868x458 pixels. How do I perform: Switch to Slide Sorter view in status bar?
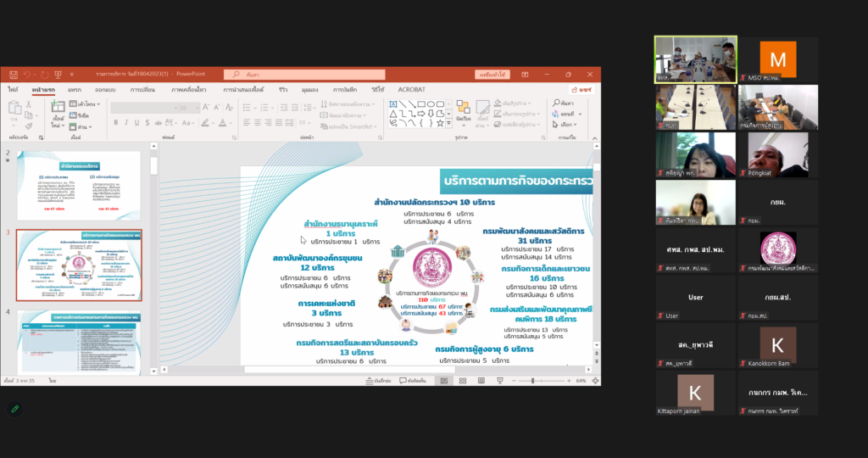pyautogui.click(x=463, y=381)
